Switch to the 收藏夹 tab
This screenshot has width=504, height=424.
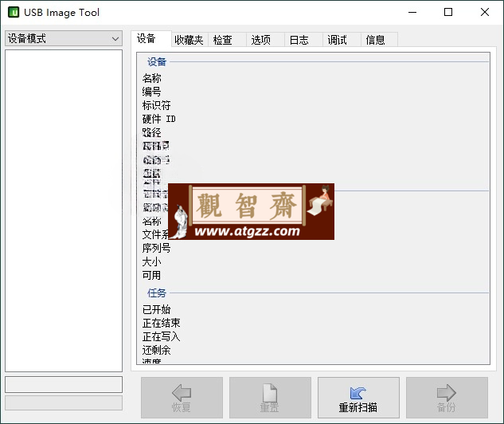click(189, 40)
